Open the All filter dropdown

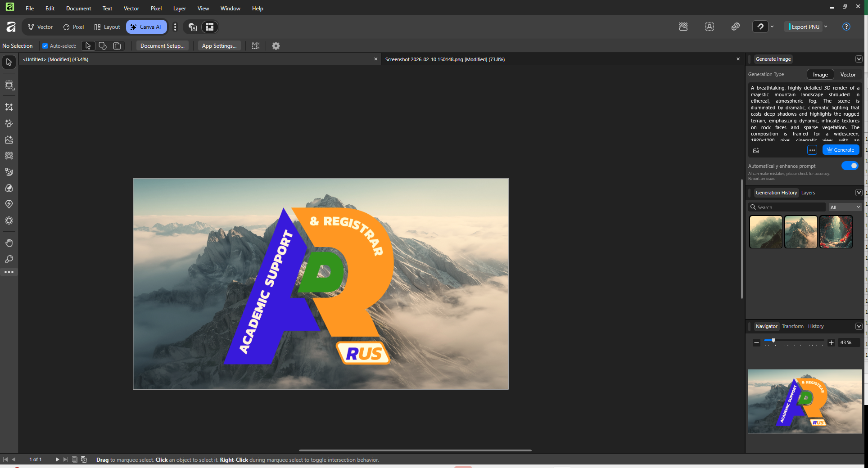845,207
